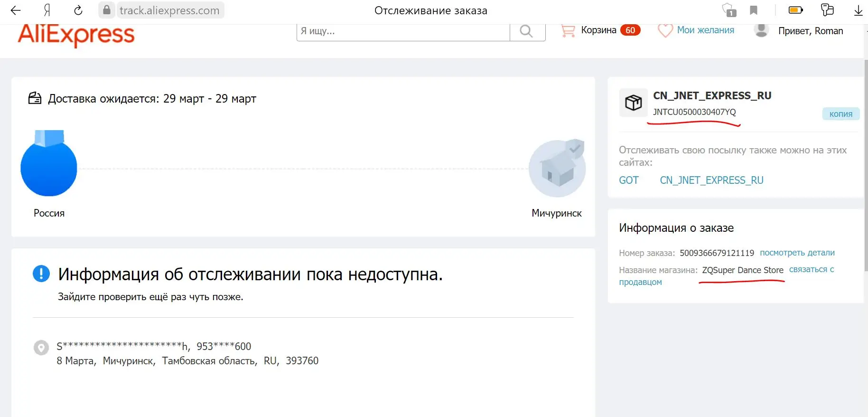Image resolution: width=868 pixels, height=417 pixels.
Task: Open Мои желания wishlist link
Action: 706,30
